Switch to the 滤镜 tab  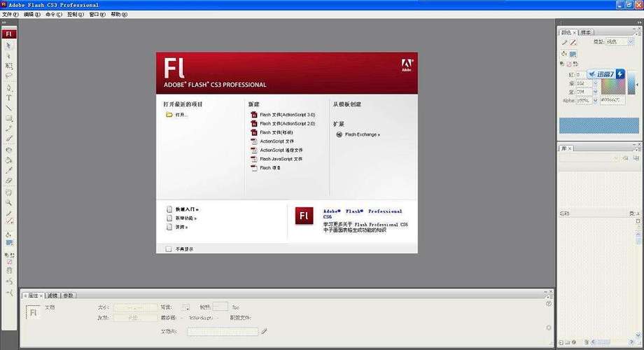pos(52,295)
